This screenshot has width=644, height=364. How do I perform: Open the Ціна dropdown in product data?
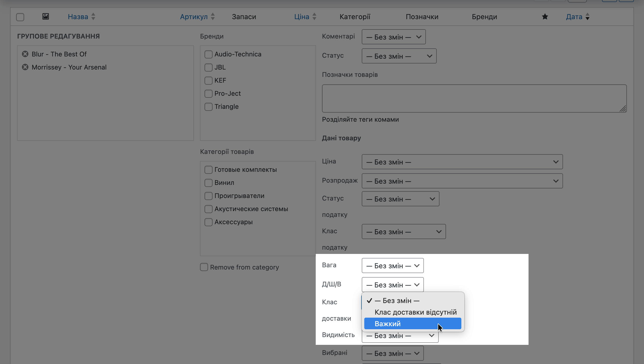pos(462,162)
